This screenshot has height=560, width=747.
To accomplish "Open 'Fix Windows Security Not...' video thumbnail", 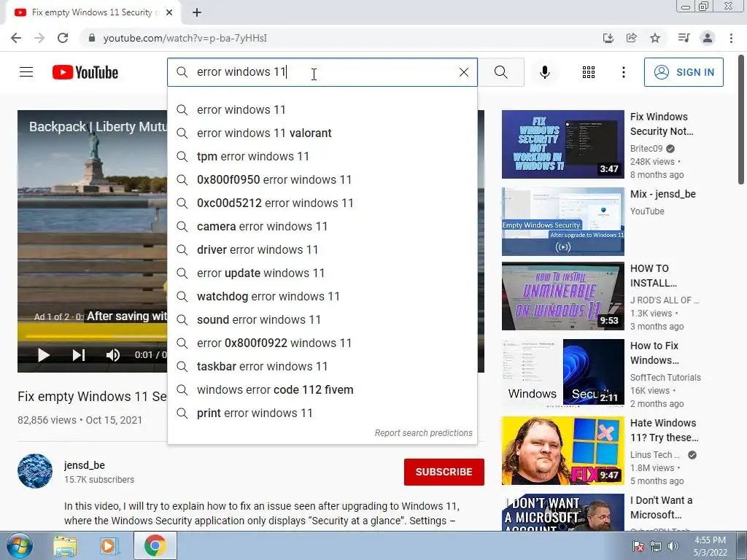I will (562, 144).
